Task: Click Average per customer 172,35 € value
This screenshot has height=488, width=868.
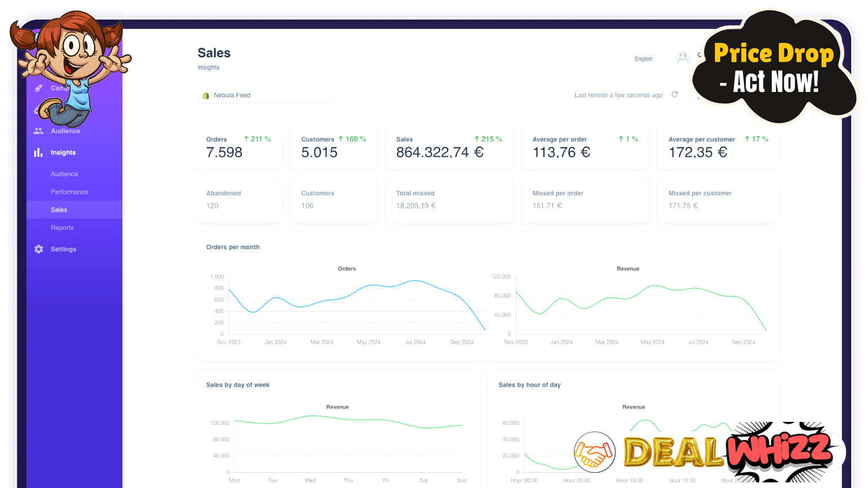Action: (x=698, y=152)
